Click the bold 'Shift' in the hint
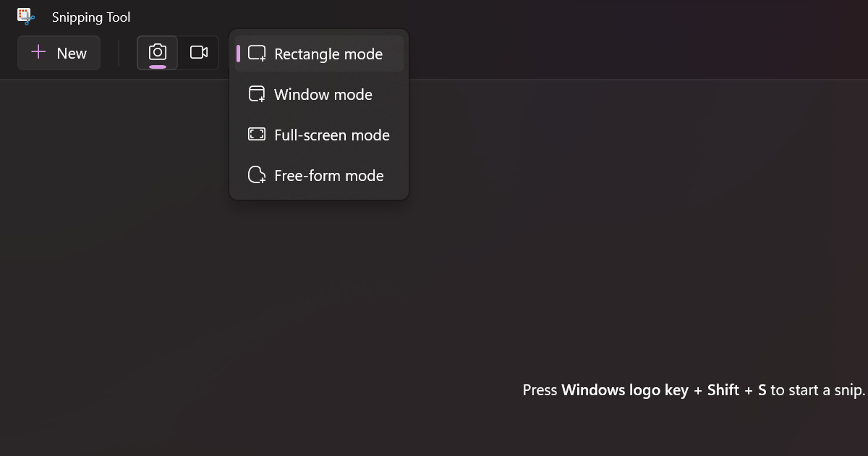Screen dimensions: 868x456 [x=723, y=390]
